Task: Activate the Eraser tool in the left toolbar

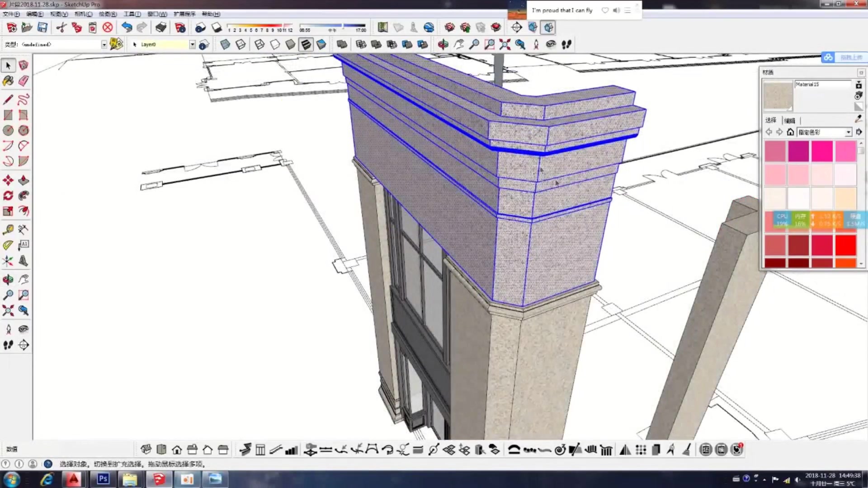Action: (x=24, y=80)
